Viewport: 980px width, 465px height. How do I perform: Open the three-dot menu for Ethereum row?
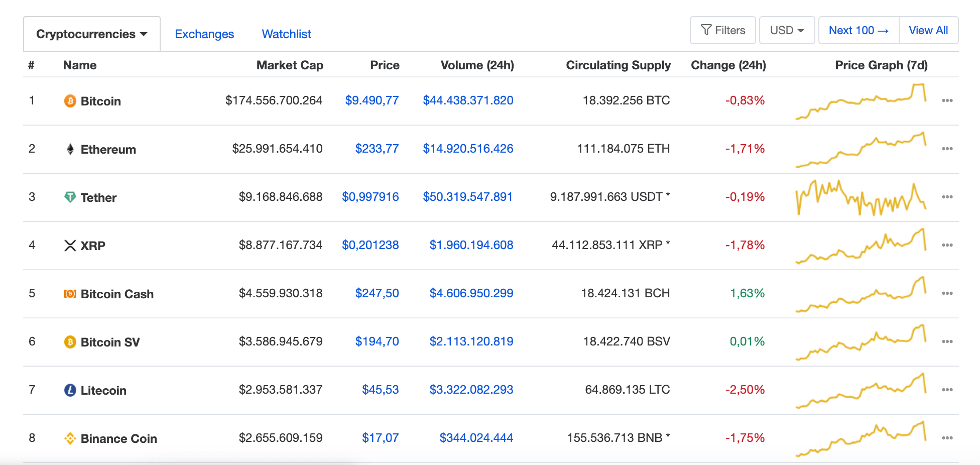[947, 149]
